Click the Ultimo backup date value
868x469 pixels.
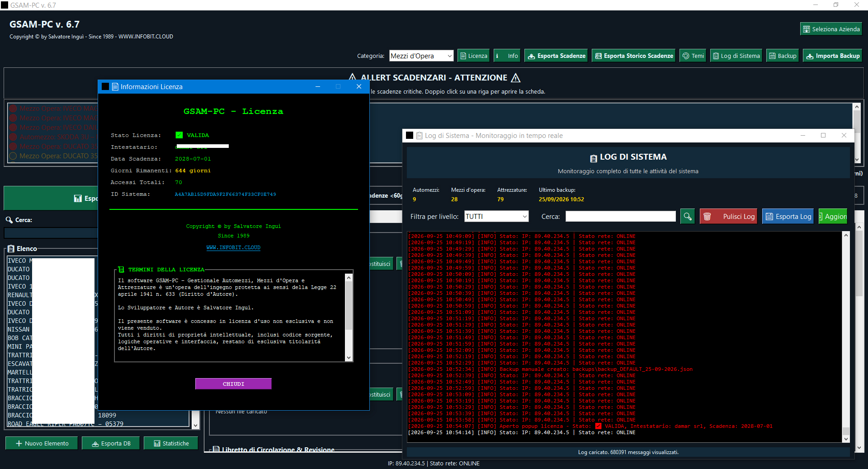click(561, 199)
